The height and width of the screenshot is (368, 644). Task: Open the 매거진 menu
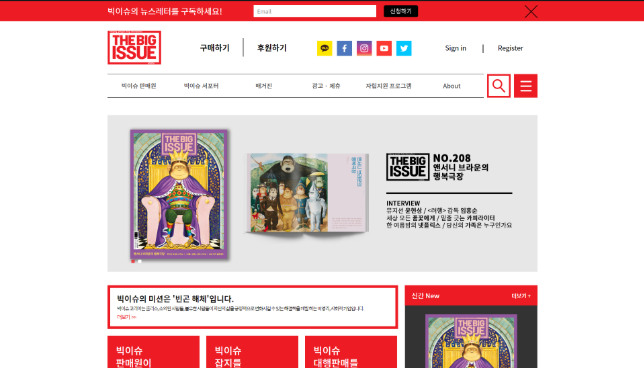pyautogui.click(x=264, y=86)
